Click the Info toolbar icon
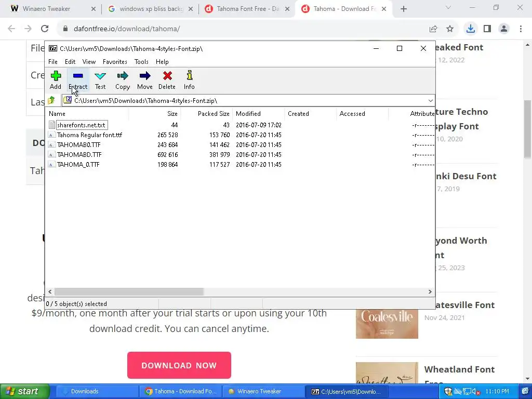The image size is (532, 399). [189, 80]
